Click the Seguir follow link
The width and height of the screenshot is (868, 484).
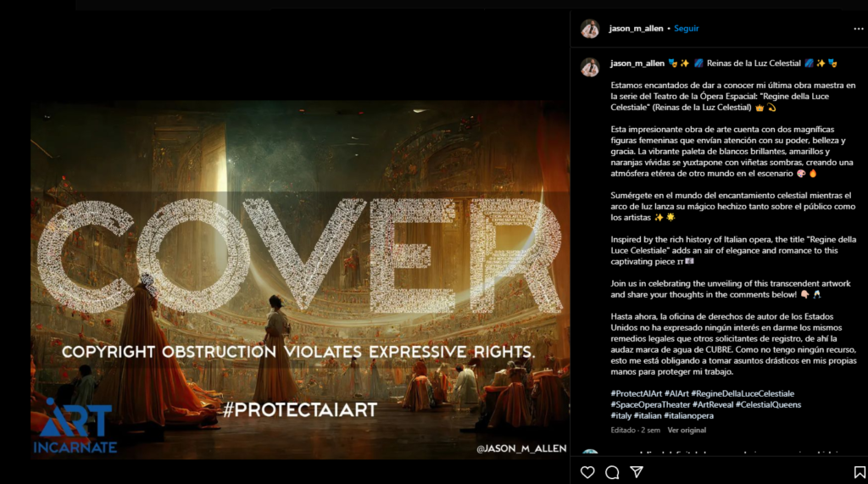click(687, 28)
